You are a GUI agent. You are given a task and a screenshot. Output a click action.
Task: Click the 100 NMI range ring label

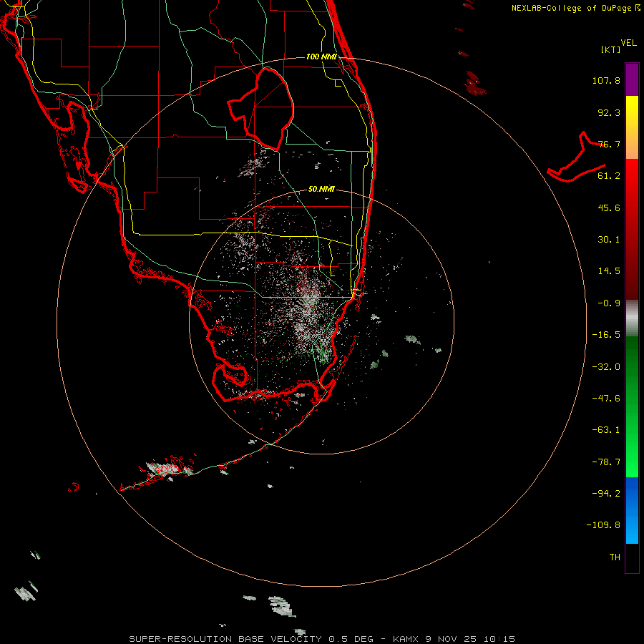(x=321, y=57)
